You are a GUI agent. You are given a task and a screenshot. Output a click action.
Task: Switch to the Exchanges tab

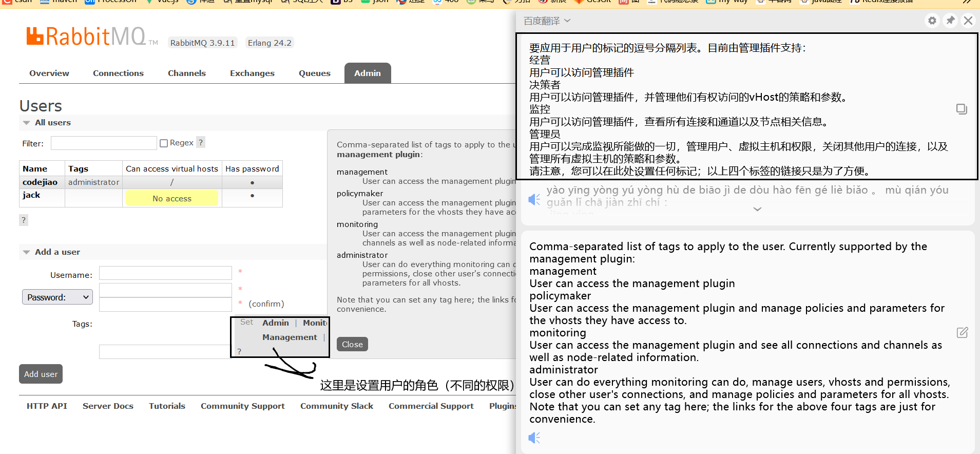pos(252,73)
